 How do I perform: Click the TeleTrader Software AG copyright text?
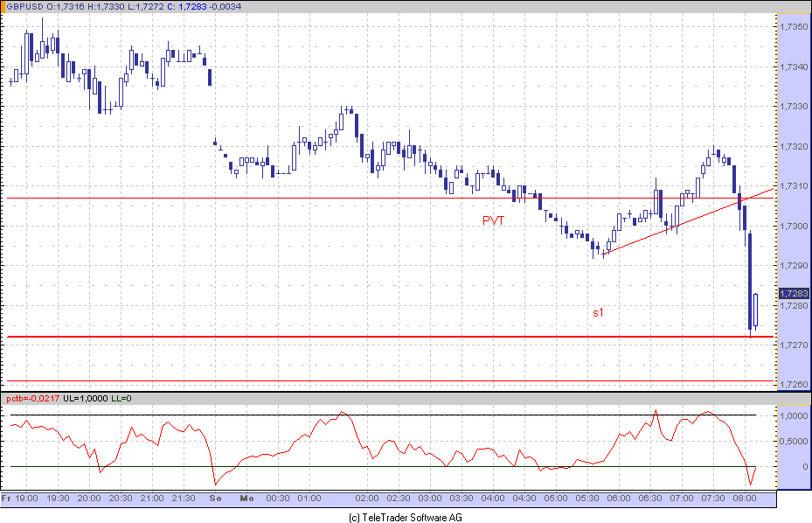pos(406,517)
